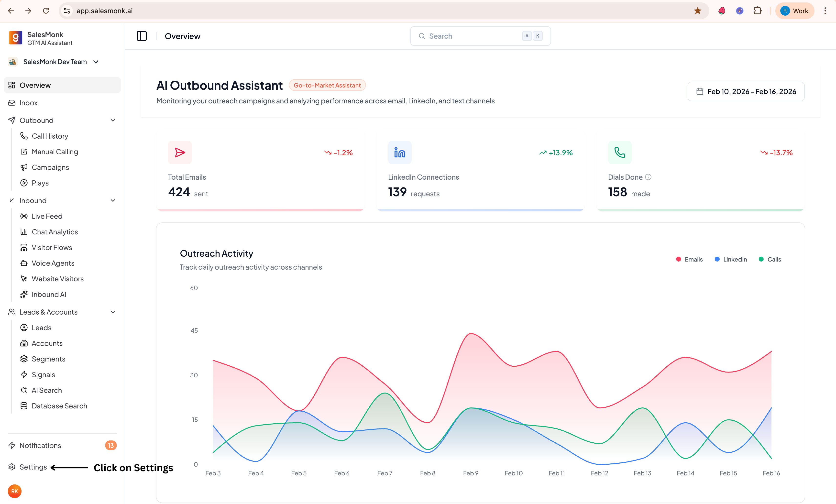
Task: Click on Settings in sidebar
Action: tap(33, 467)
